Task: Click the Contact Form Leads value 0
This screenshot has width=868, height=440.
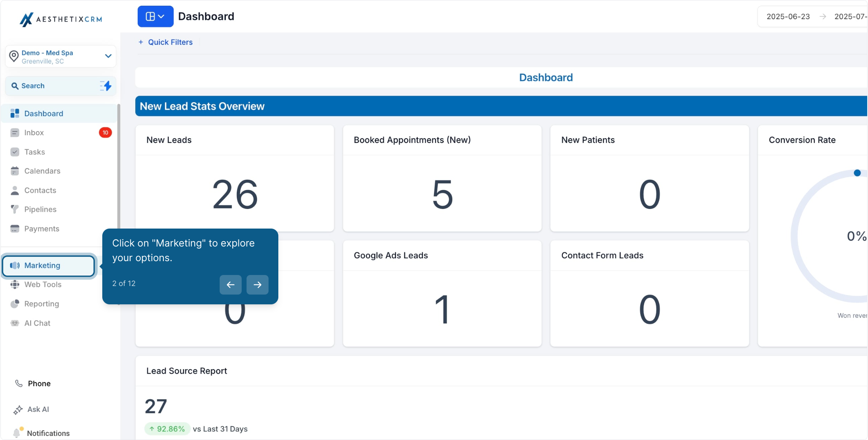Action: click(650, 310)
